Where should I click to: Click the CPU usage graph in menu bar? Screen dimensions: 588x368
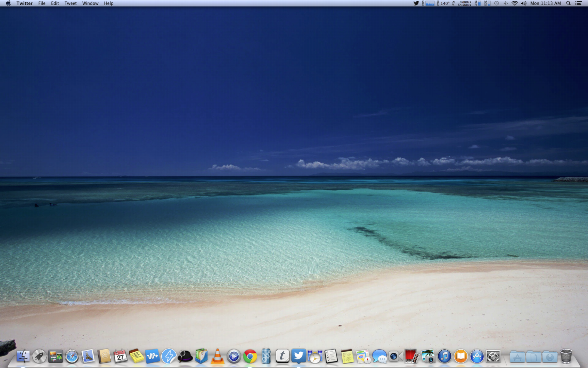pos(428,3)
